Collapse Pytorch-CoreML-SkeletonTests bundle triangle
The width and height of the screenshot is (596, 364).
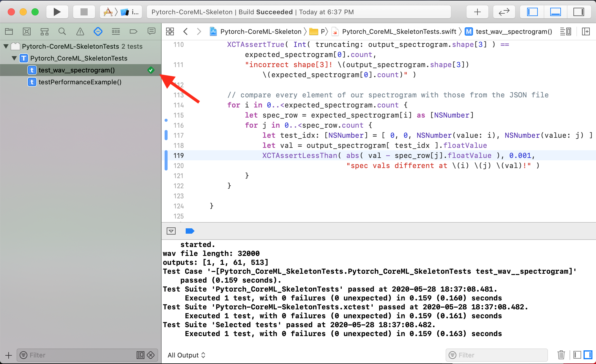pos(6,46)
